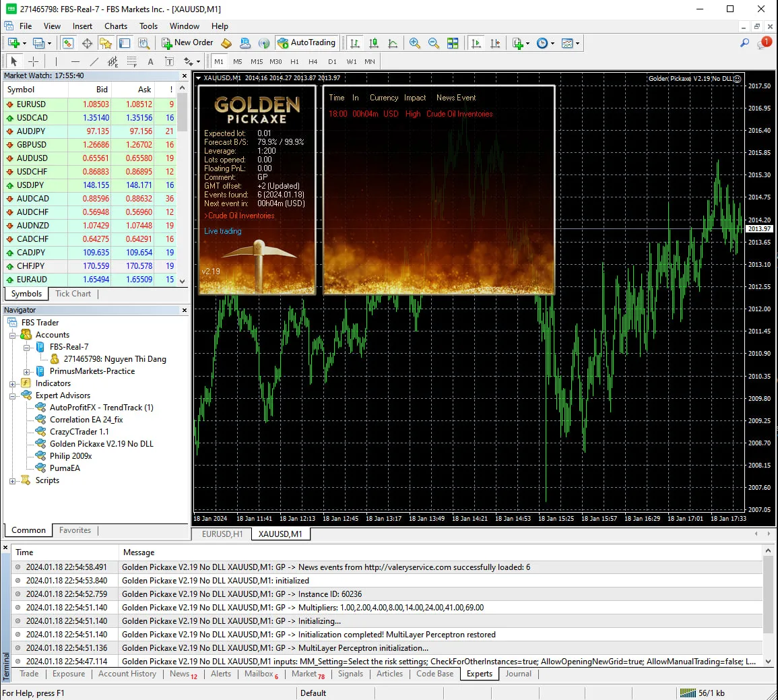Screen dimensions: 778x700
Task: Expand the PrimusMarkets-Practice node
Action: [27, 372]
